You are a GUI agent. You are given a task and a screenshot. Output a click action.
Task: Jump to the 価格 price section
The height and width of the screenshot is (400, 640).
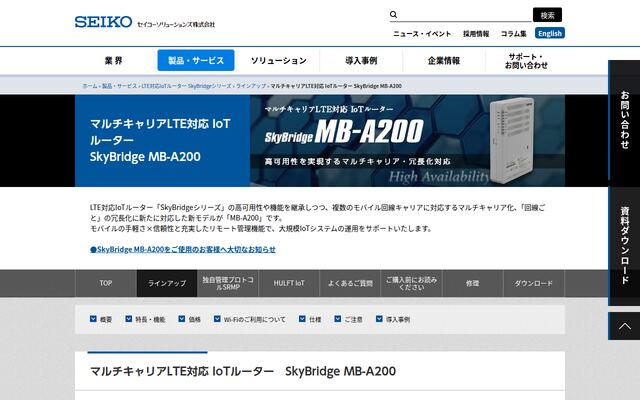[195, 320]
